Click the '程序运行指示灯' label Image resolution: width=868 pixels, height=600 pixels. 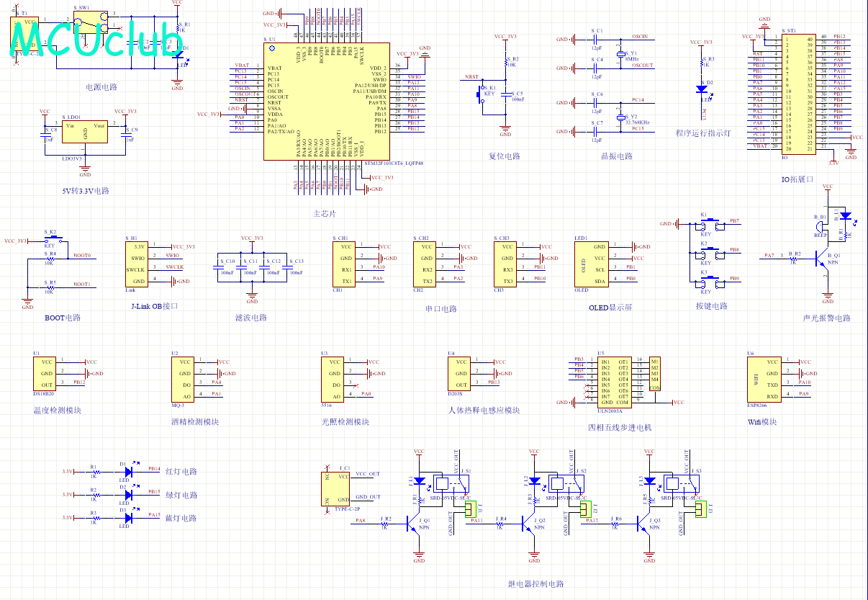point(703,133)
